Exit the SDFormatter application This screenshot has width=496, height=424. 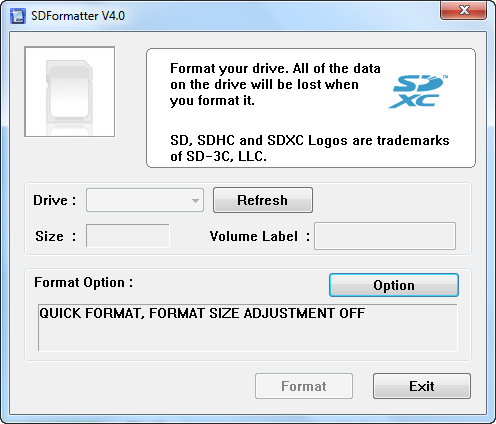click(x=422, y=386)
